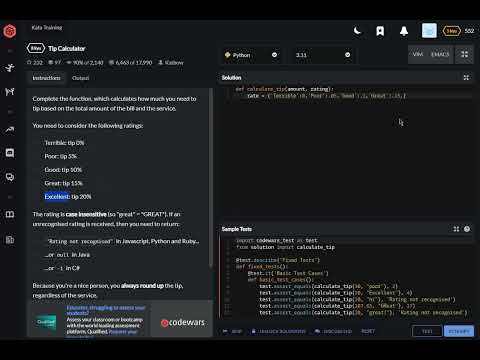Open the 3.11 version dropdown
Viewport: 480px width, 360px height.
[x=323, y=55]
